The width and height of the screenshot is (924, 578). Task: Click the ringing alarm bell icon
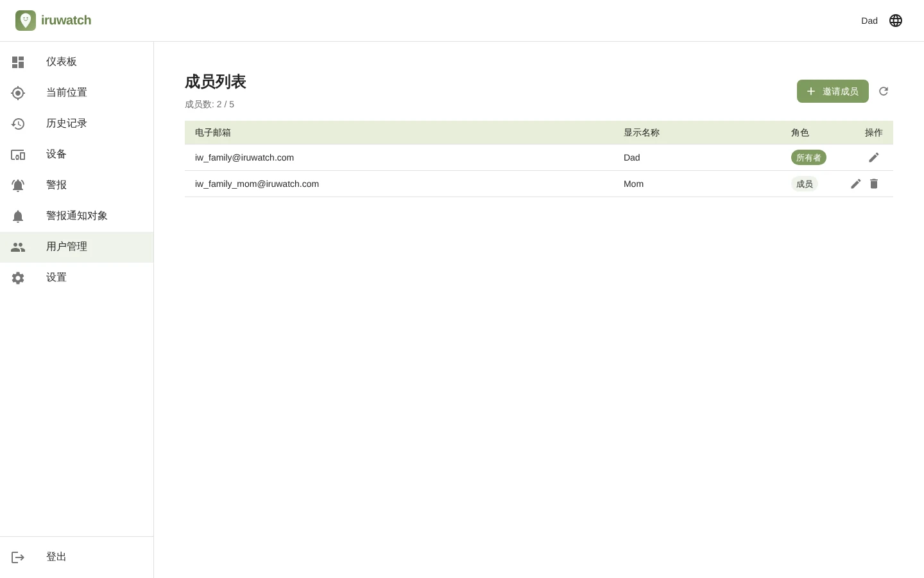(18, 186)
